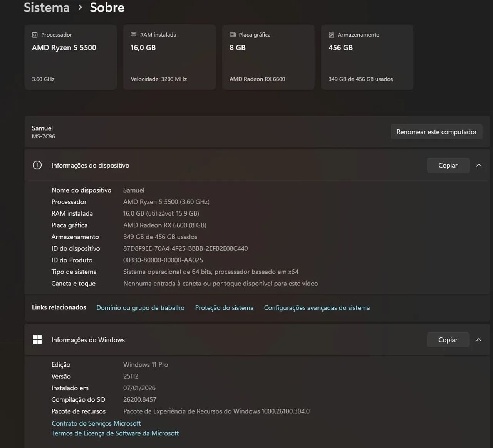Click the ID do dispositivo label
This screenshot has height=448, width=493.
75,248
